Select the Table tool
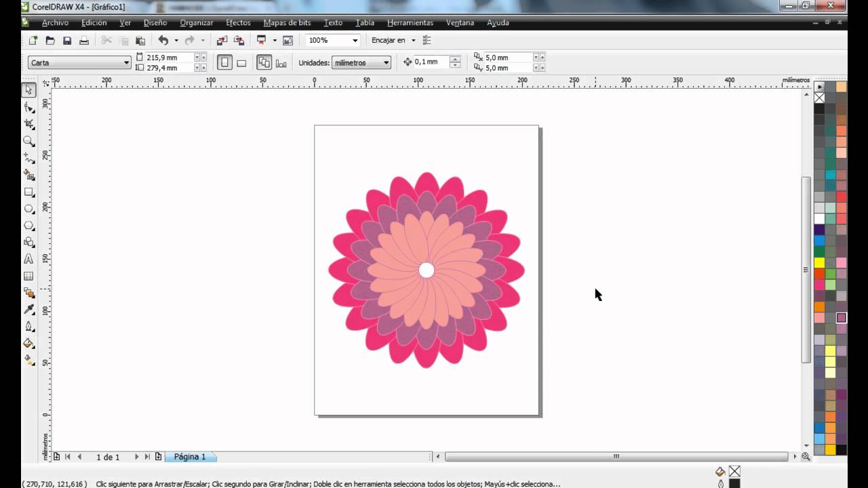Viewport: 868px width, 488px height. (x=28, y=276)
